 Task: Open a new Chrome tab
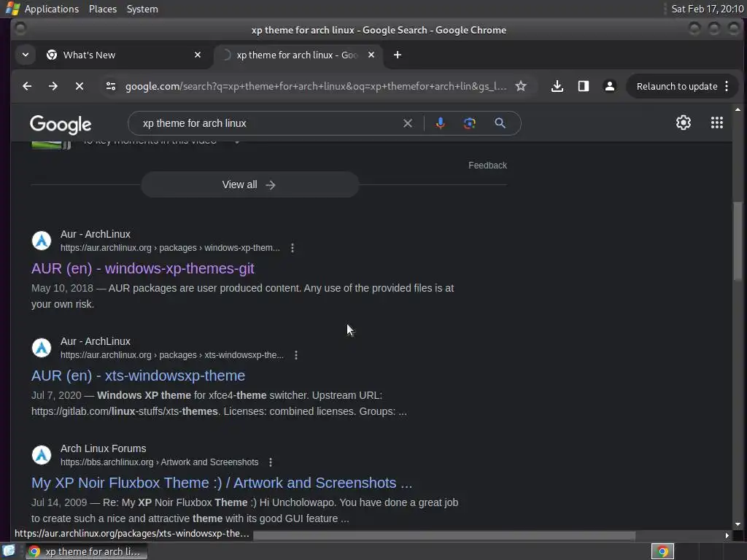point(398,55)
